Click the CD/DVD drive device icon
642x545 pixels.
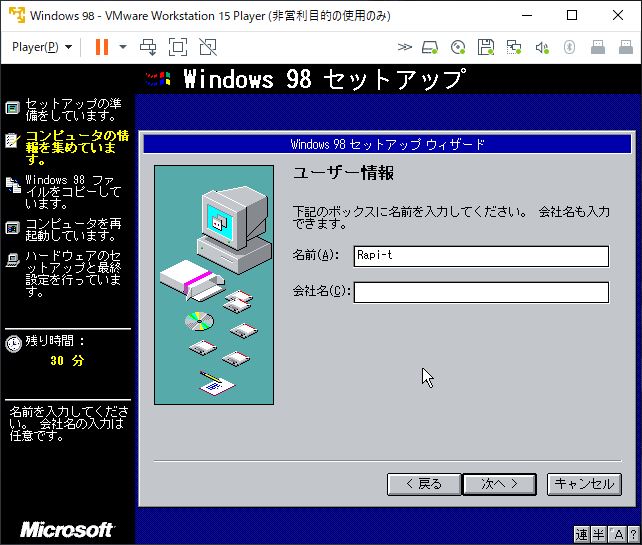(x=458, y=47)
